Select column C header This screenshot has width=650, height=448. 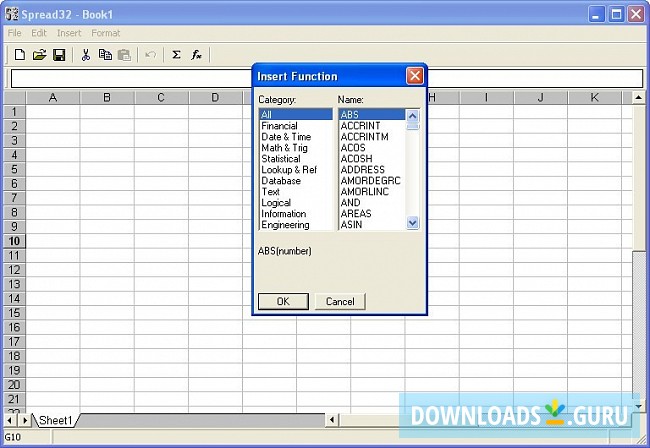tap(161, 98)
